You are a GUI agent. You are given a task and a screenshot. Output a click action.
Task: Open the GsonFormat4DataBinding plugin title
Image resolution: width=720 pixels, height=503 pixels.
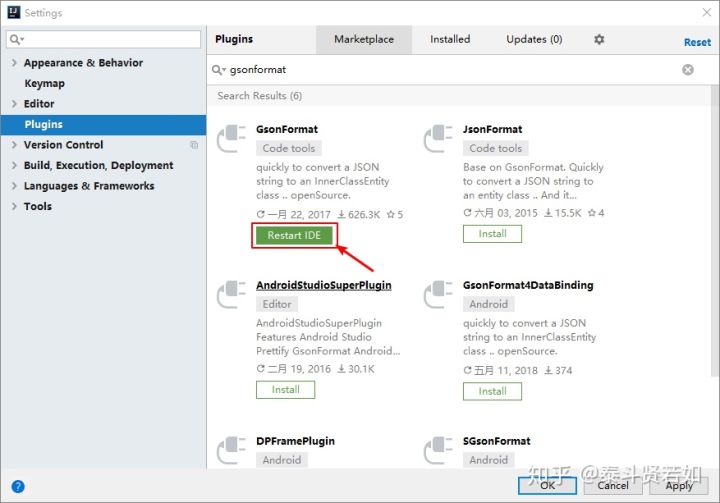pyautogui.click(x=528, y=285)
